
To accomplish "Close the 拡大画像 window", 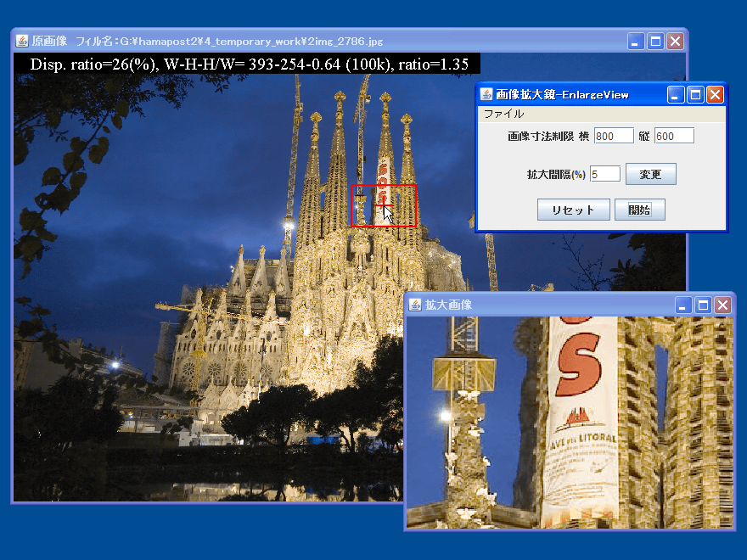I will click(x=722, y=305).
